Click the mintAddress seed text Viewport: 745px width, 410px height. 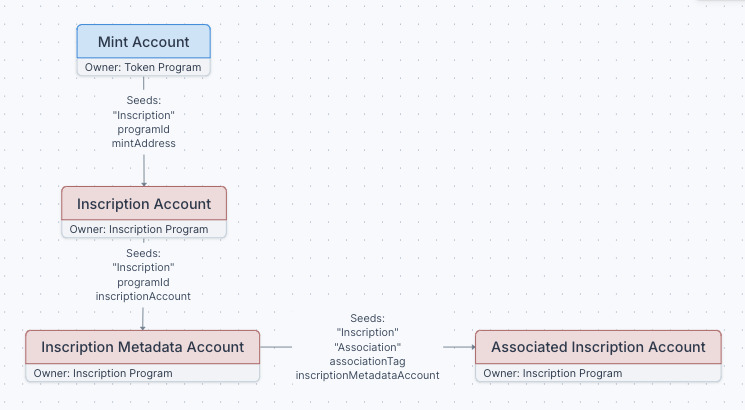144,144
